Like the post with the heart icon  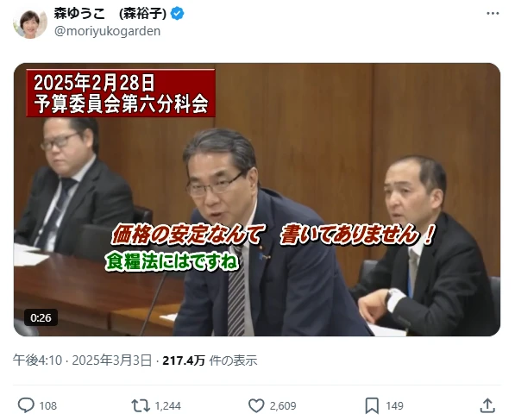pyautogui.click(x=256, y=406)
